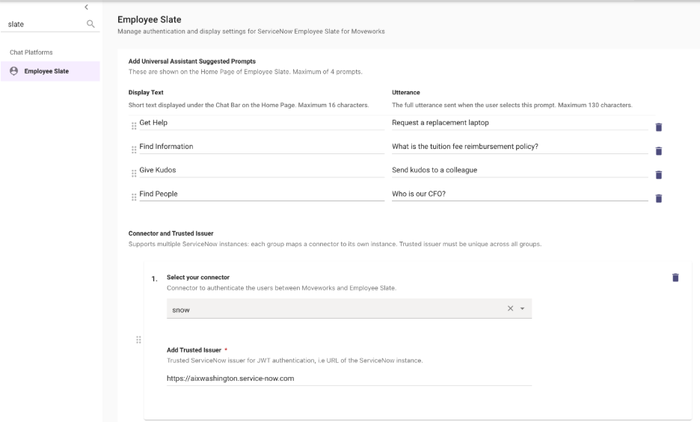Grab drag handle for Get Help row

click(x=134, y=126)
